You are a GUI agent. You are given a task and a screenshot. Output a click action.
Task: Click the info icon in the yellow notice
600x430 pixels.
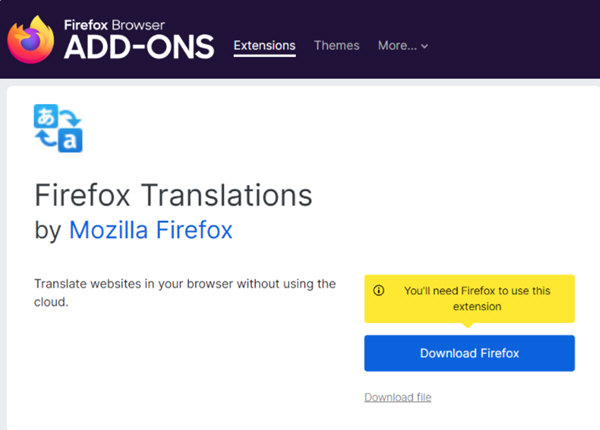(379, 291)
